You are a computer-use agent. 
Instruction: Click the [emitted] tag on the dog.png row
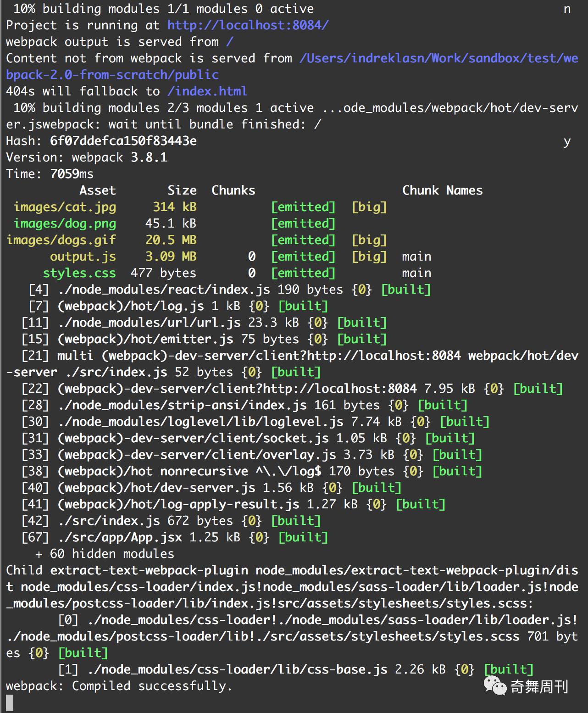coord(303,223)
